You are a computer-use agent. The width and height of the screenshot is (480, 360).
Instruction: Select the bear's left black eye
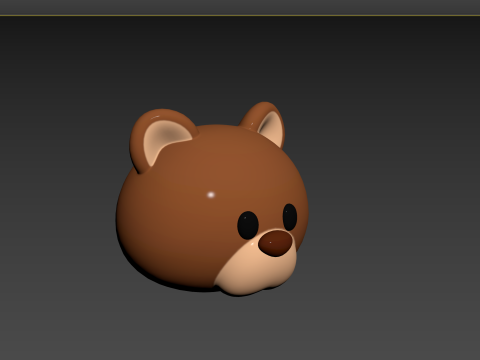tap(248, 225)
